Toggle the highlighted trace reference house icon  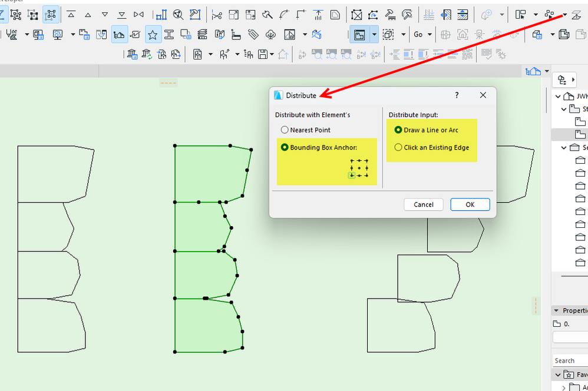[x=119, y=35]
